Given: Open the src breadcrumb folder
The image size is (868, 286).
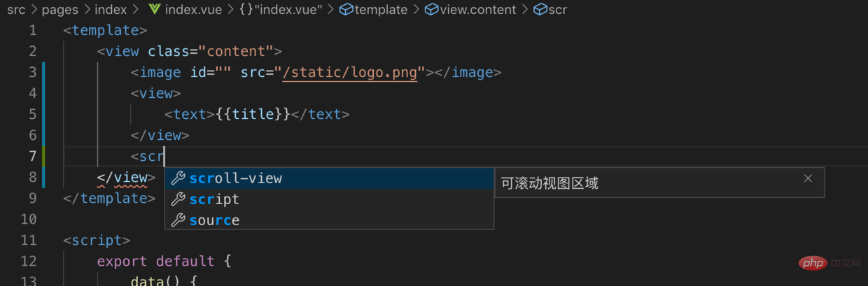Looking at the screenshot, I should click(x=16, y=10).
